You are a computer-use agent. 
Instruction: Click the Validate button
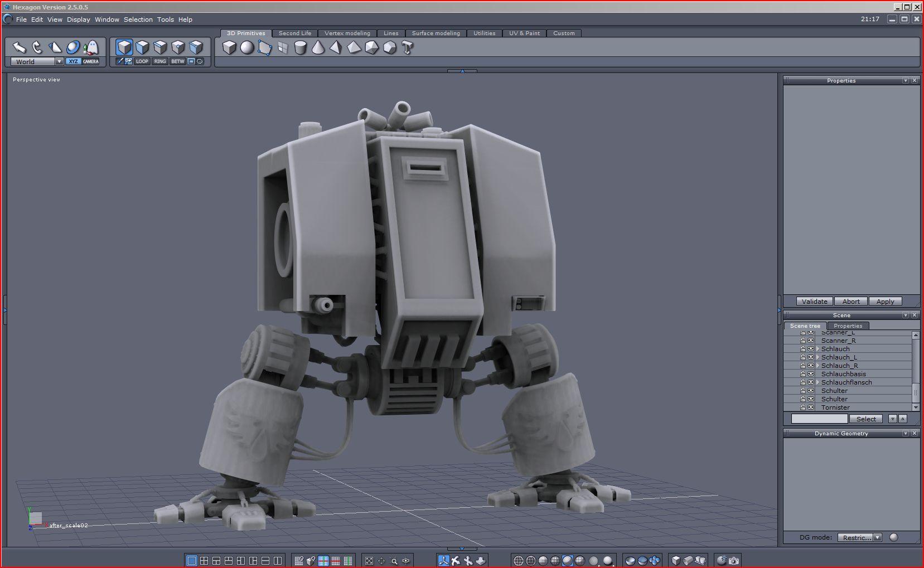click(814, 302)
